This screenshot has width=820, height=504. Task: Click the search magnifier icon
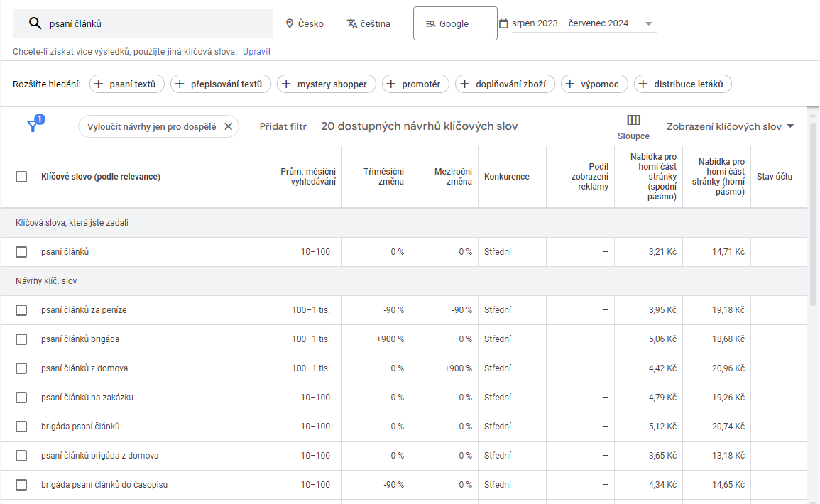tap(35, 23)
